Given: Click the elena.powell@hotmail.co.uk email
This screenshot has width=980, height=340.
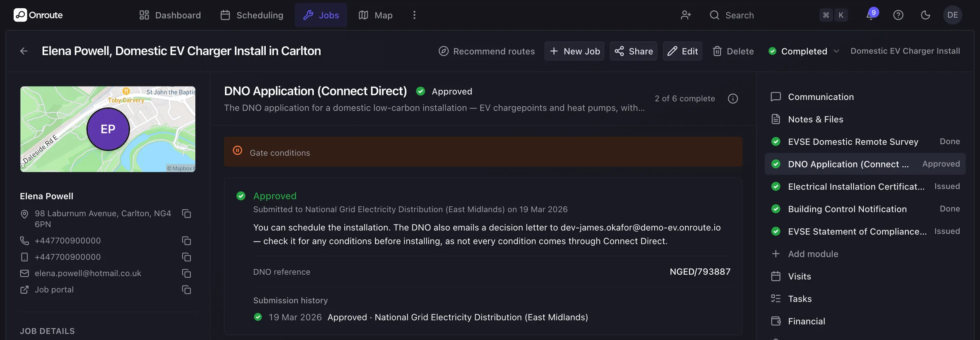Looking at the screenshot, I should tap(88, 273).
